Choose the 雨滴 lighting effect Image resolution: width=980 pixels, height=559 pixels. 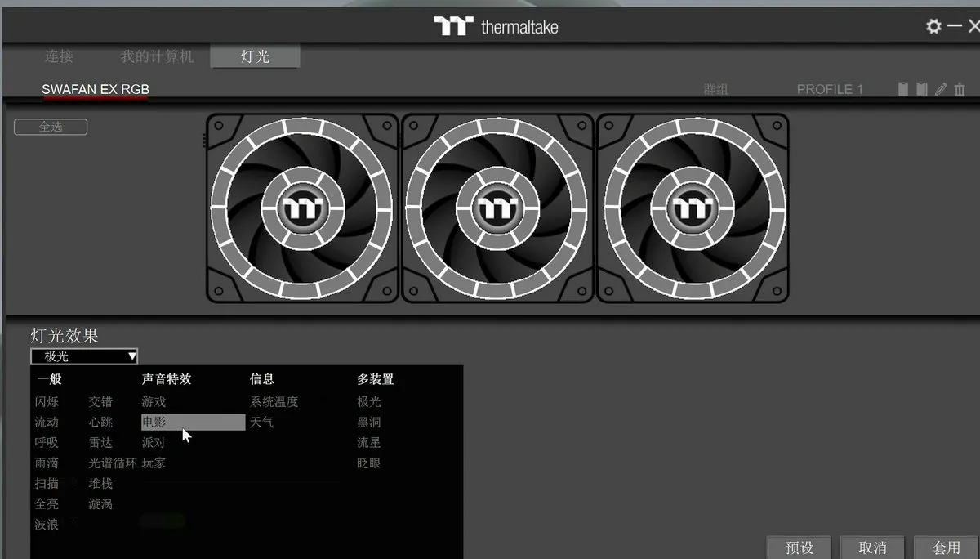click(47, 463)
